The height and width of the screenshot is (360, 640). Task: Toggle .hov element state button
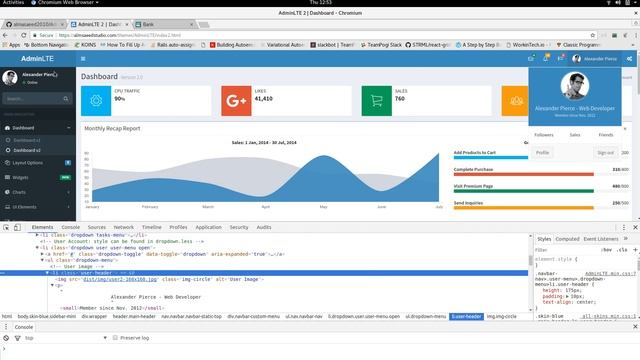607,250
